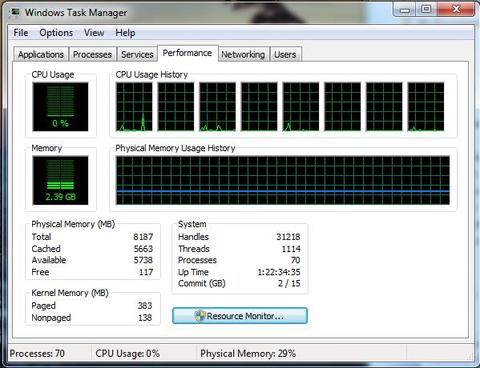Click the Free value 117
The width and height of the screenshot is (480, 368).
[x=146, y=272]
